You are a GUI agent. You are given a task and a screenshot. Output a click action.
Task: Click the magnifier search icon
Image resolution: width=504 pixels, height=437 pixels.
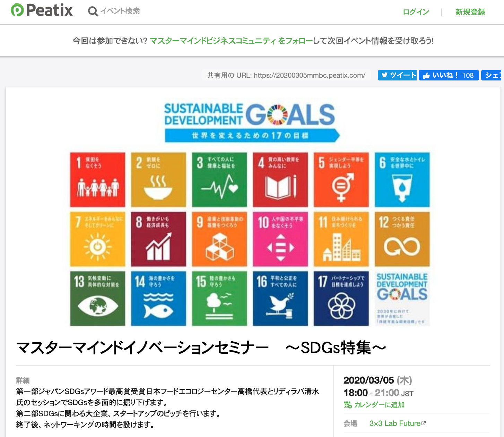(x=93, y=11)
